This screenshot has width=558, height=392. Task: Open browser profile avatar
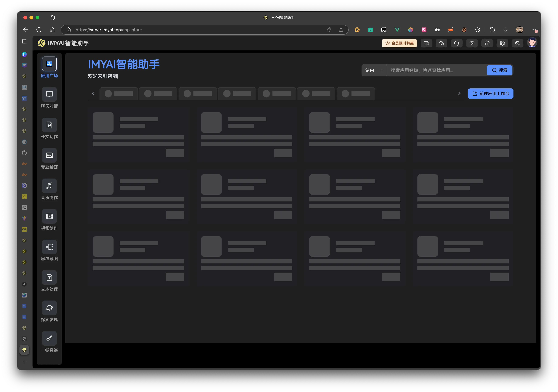[x=520, y=30]
